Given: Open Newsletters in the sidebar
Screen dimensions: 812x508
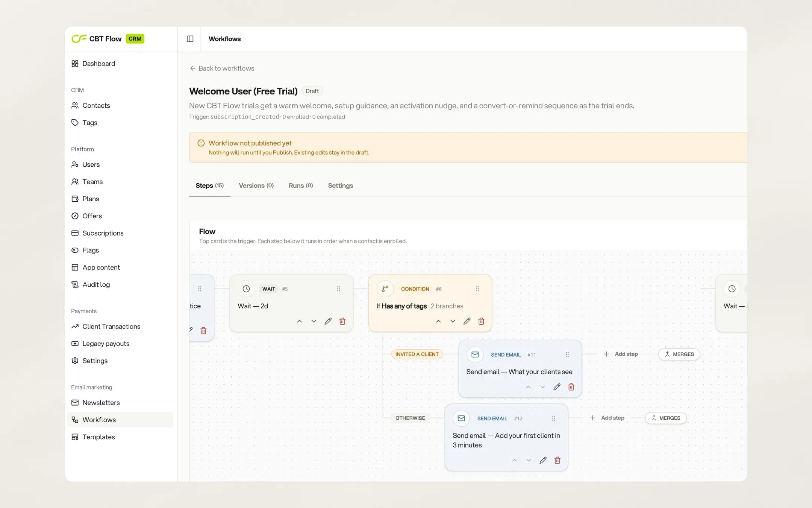Looking at the screenshot, I should [120, 403].
